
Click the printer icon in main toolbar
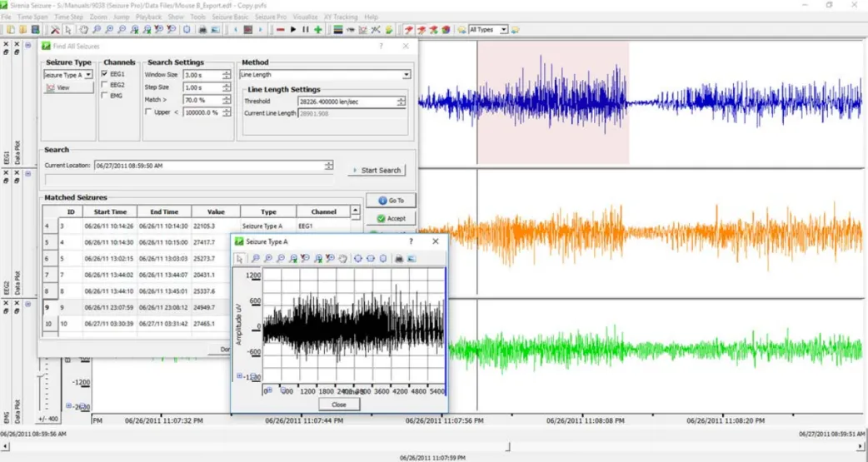point(202,30)
